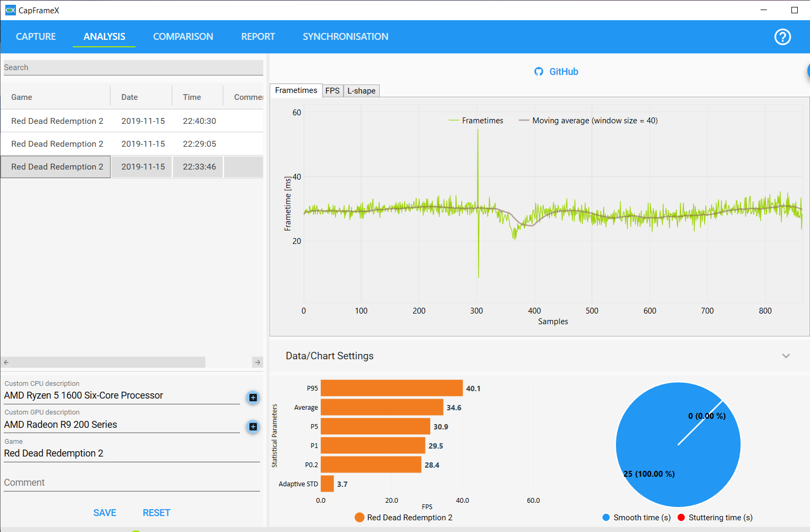Click the SAVE button
The width and height of the screenshot is (810, 532).
click(x=105, y=513)
